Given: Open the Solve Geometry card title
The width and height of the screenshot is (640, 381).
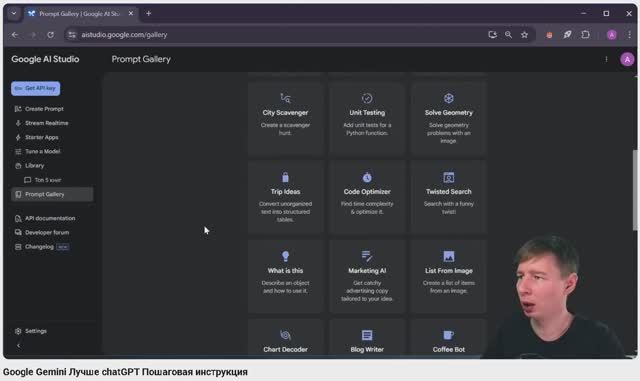Looking at the screenshot, I should tap(449, 113).
